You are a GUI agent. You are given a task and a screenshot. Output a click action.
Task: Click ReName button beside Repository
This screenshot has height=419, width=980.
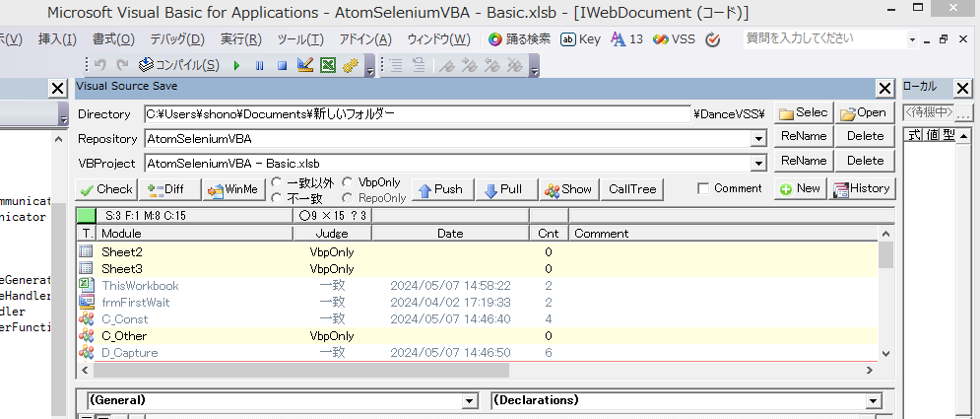coord(804,136)
